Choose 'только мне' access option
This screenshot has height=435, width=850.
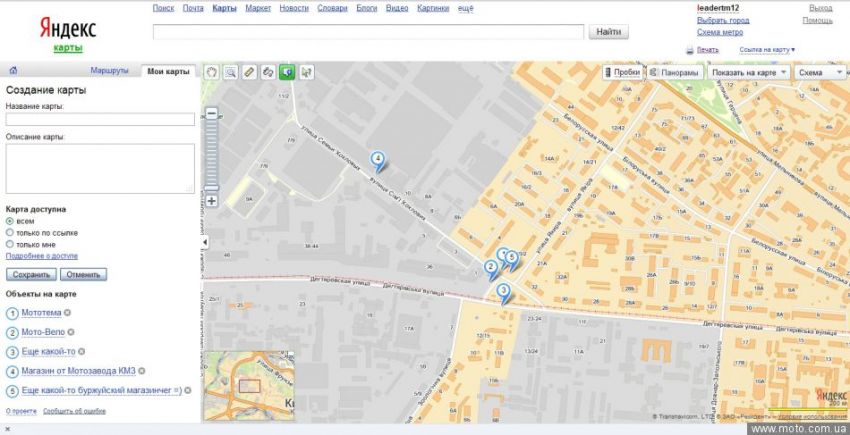tap(10, 244)
